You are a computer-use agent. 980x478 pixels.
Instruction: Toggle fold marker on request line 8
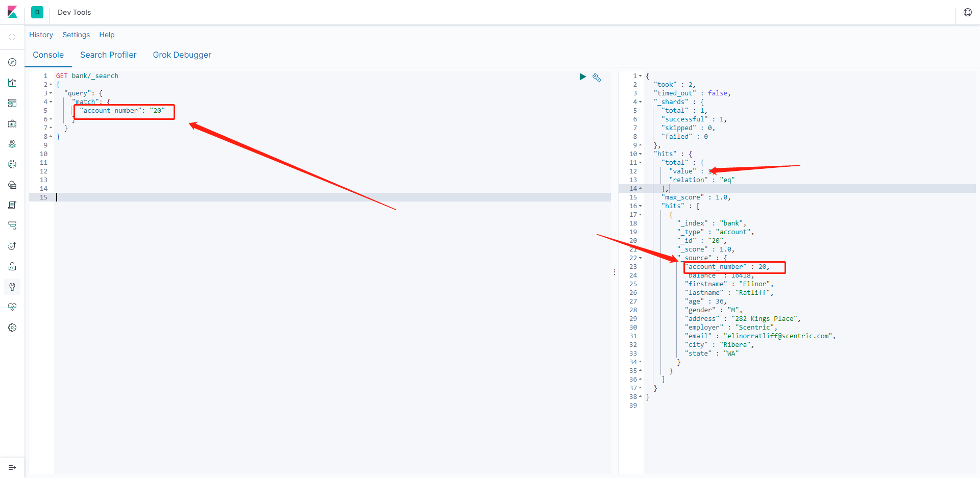[x=51, y=137]
